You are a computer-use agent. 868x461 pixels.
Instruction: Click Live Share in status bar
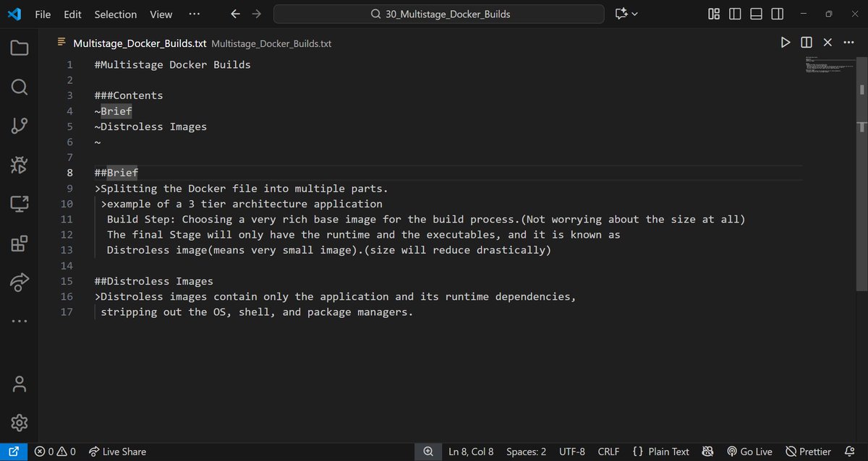click(x=117, y=452)
